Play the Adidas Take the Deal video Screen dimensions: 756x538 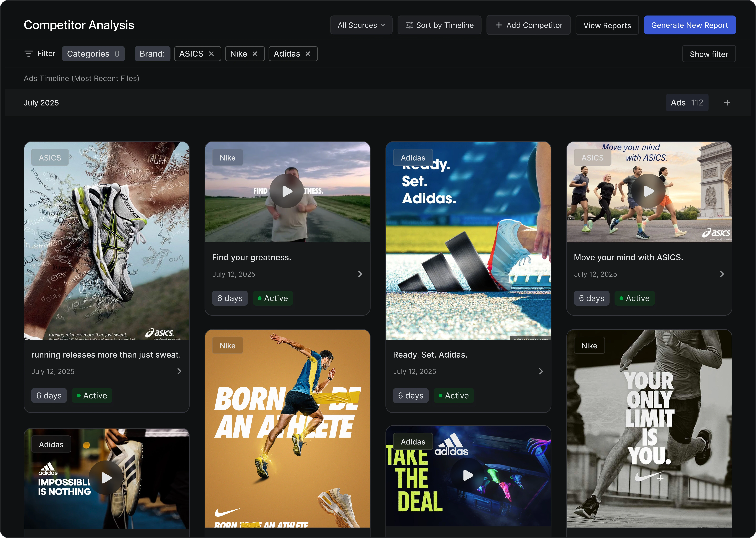pyautogui.click(x=468, y=475)
